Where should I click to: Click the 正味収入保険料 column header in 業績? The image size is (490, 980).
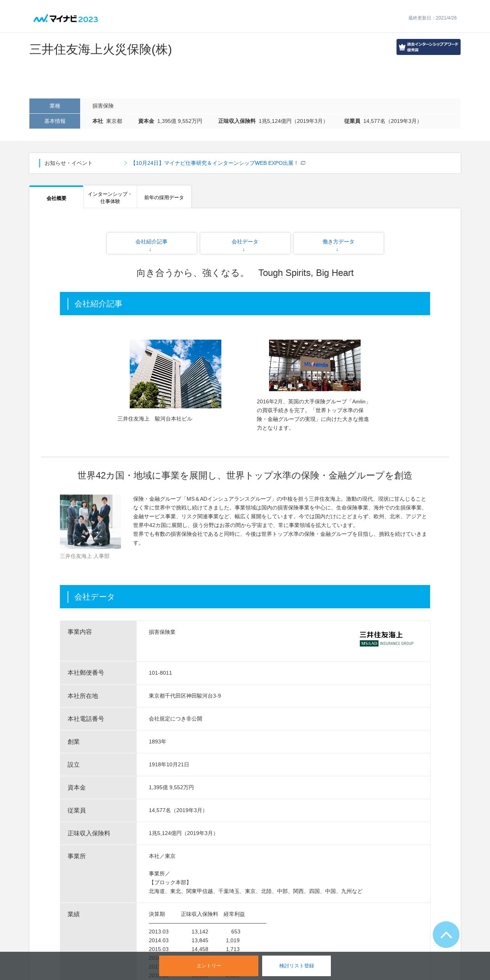(200, 914)
